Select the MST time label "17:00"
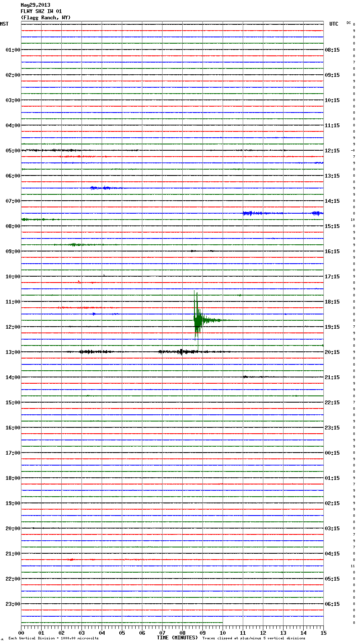This screenshot has height=644, width=357. click(x=13, y=453)
